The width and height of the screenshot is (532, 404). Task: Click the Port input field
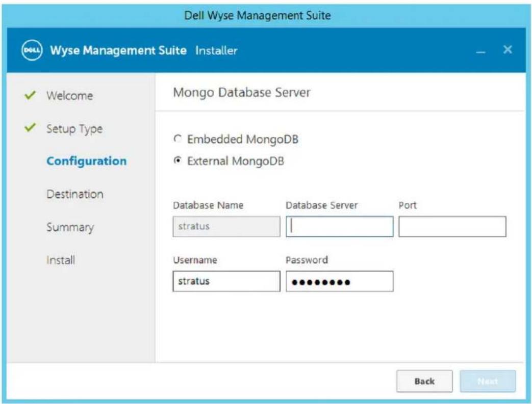[x=452, y=226]
